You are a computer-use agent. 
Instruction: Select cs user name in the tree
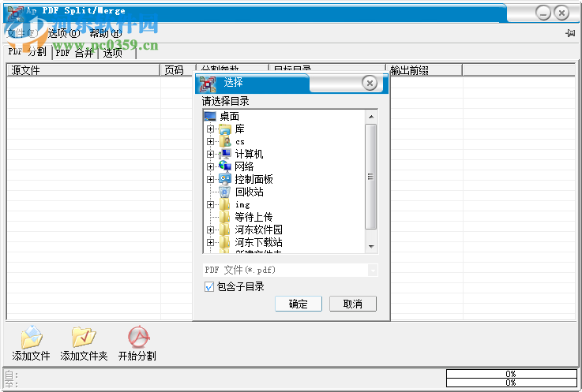(240, 142)
